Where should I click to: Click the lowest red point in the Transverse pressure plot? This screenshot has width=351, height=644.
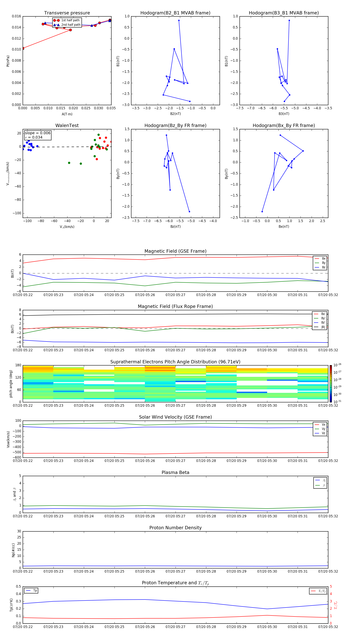pyautogui.click(x=23, y=48)
